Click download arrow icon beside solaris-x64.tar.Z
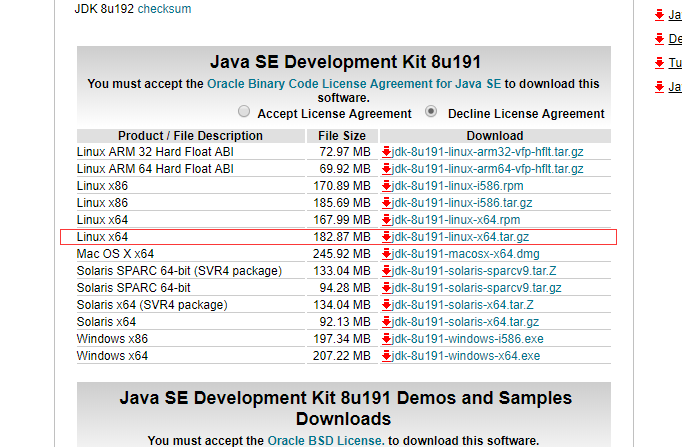This screenshot has width=682, height=447. [x=386, y=304]
